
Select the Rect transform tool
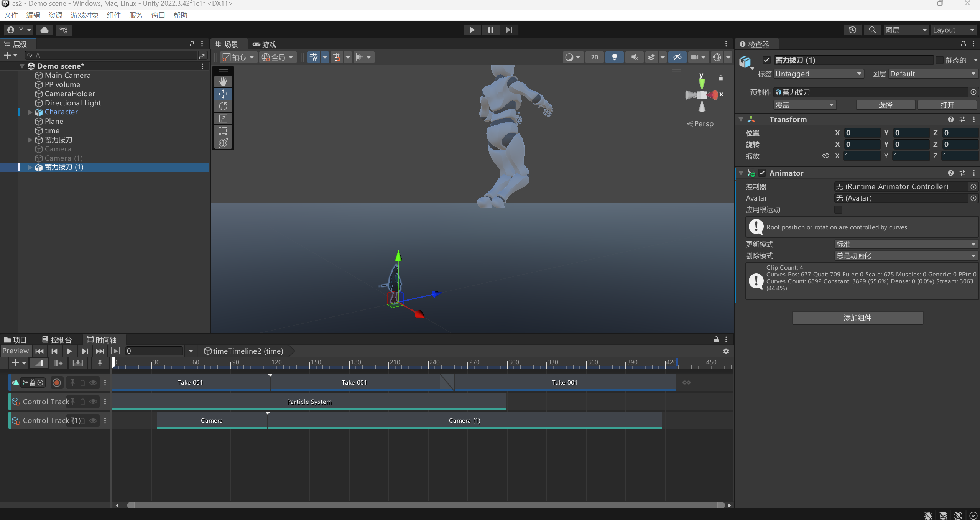(223, 131)
